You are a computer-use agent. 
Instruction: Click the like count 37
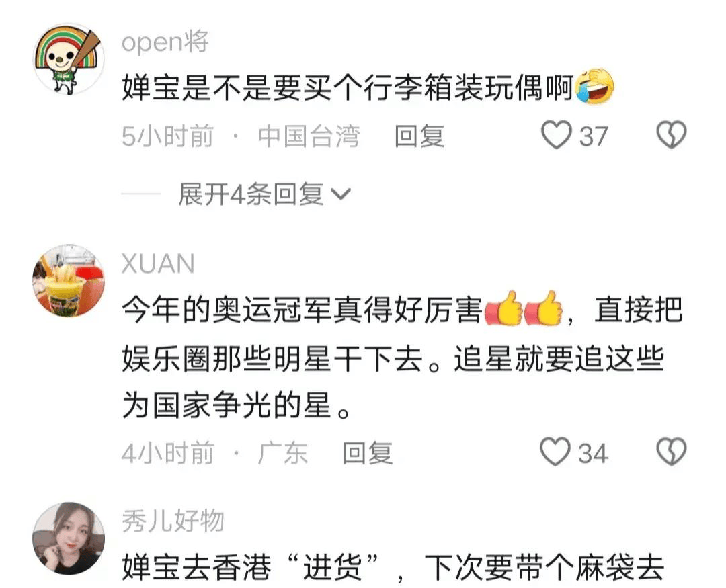coord(594,136)
